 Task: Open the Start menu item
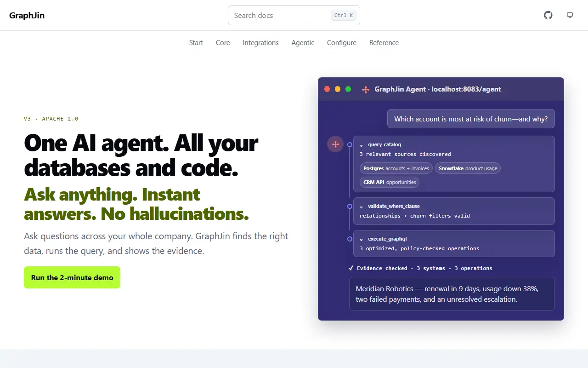(196, 43)
